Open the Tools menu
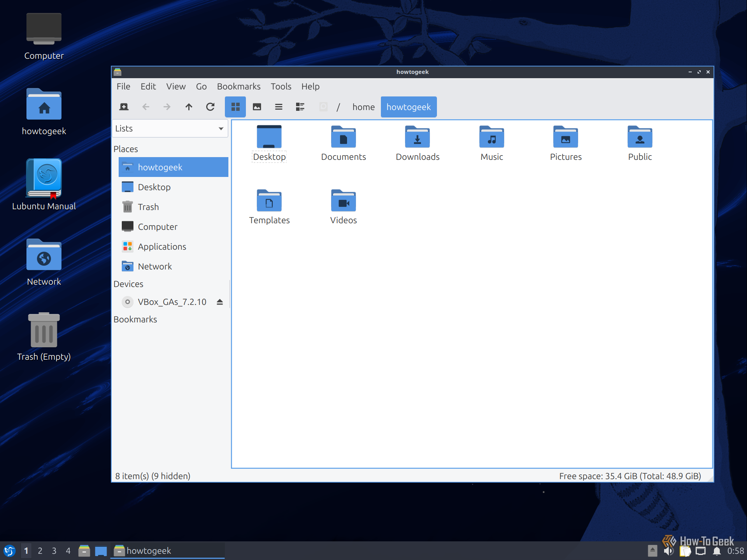Screen dimensions: 747x560 (281, 86)
